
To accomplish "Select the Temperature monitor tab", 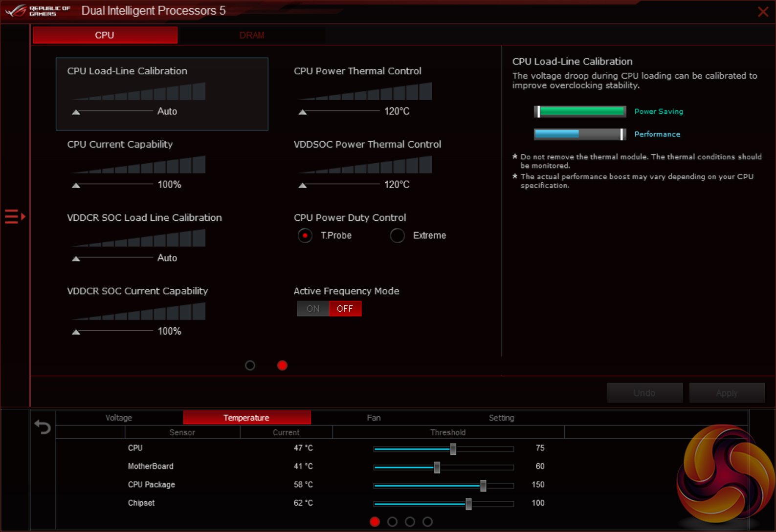I will 247,418.
